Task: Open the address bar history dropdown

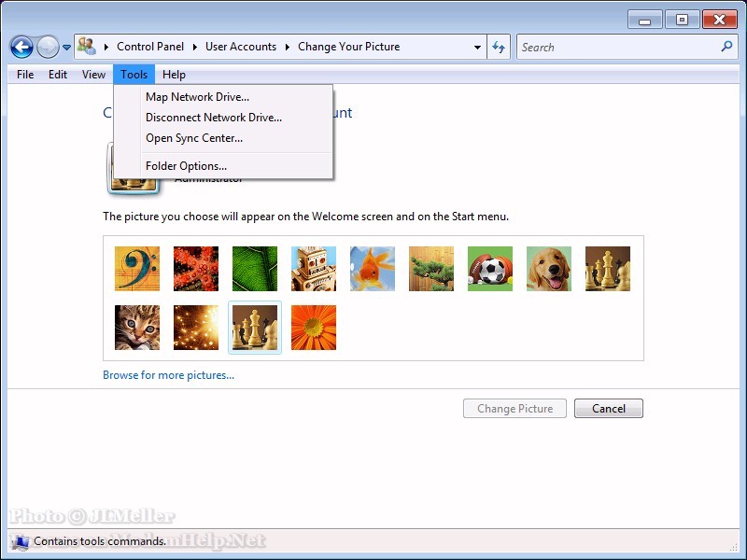Action: [477, 48]
